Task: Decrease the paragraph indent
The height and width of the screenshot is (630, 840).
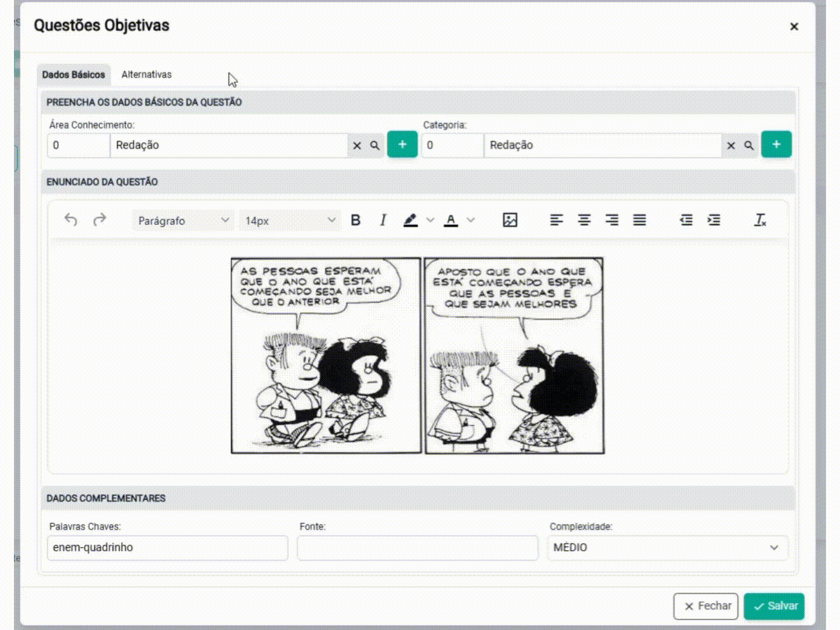Action: point(686,220)
